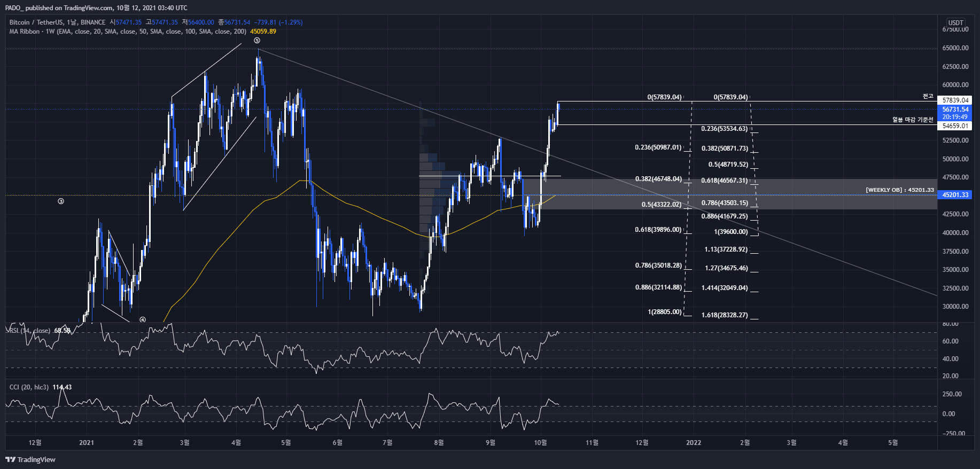The image size is (980, 469).
Task: Click the 9월 date axis label
Action: (x=491, y=442)
